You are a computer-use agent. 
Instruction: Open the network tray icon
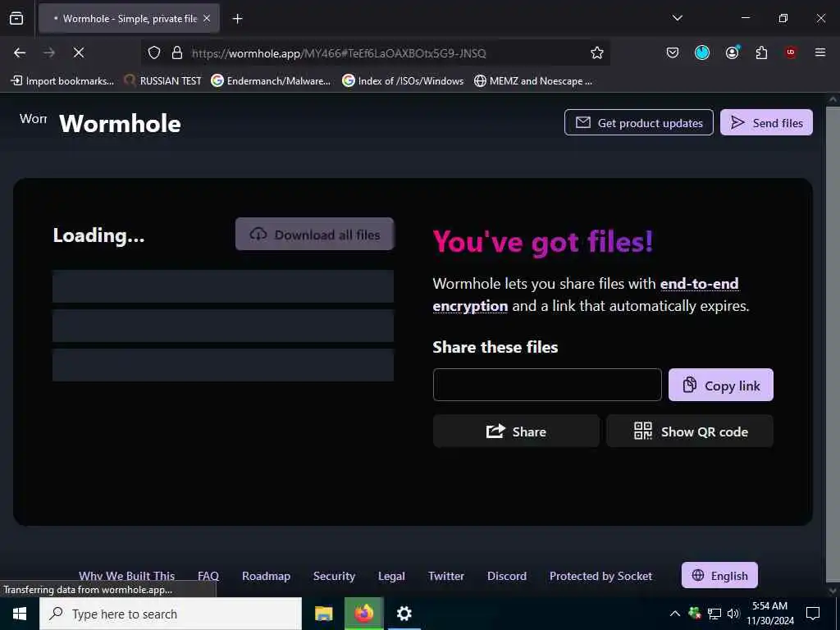point(714,614)
